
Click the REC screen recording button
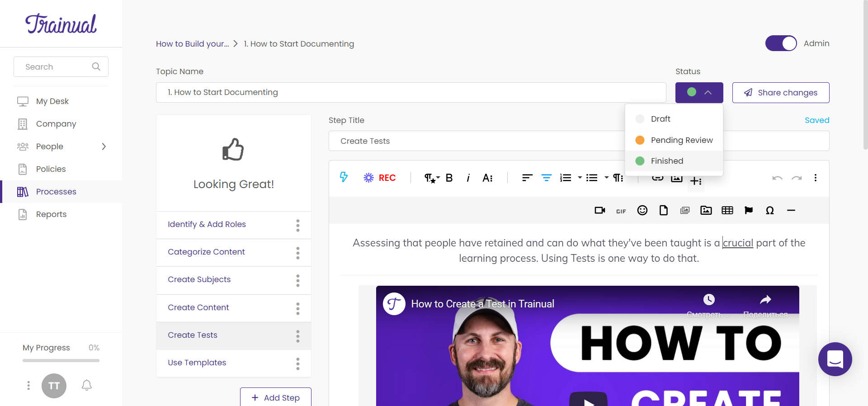(380, 178)
